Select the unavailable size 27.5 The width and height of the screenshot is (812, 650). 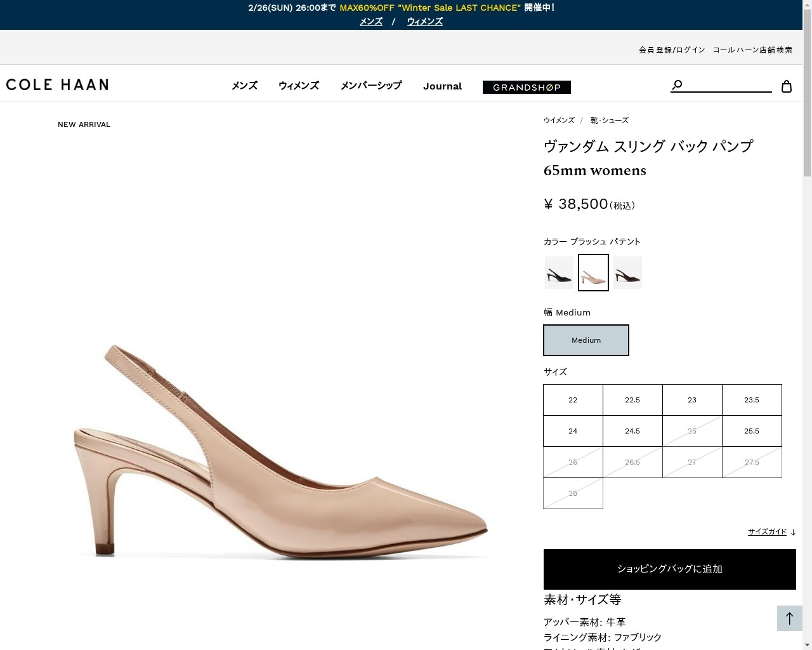coord(752,462)
